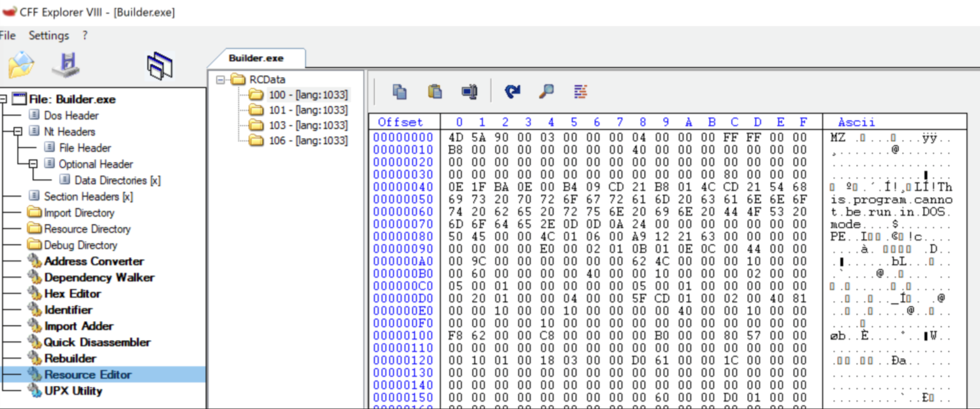Click the cascading windows icon
Image resolution: width=980 pixels, height=409 pixels.
[160, 66]
